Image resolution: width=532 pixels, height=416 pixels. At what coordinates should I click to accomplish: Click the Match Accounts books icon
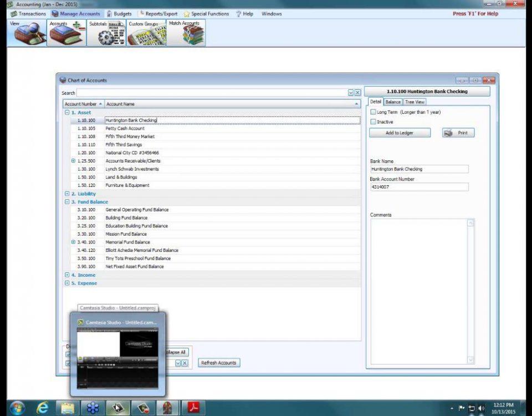point(186,33)
